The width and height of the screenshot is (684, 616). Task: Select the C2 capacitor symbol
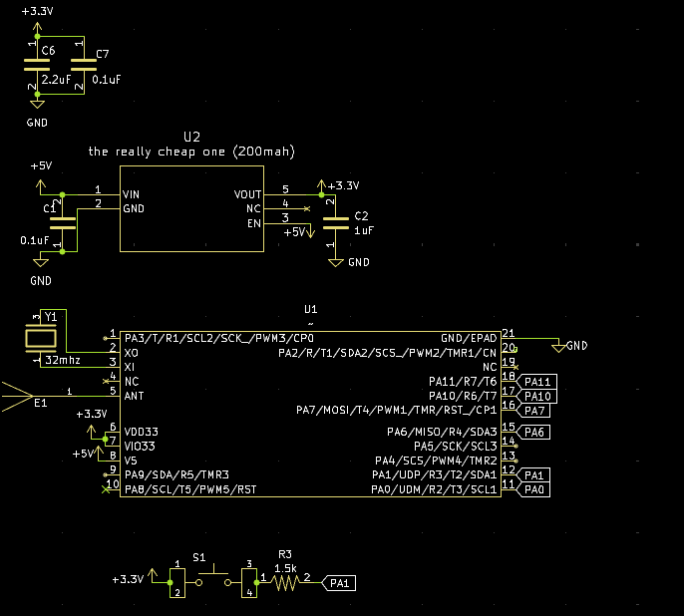[x=335, y=223]
